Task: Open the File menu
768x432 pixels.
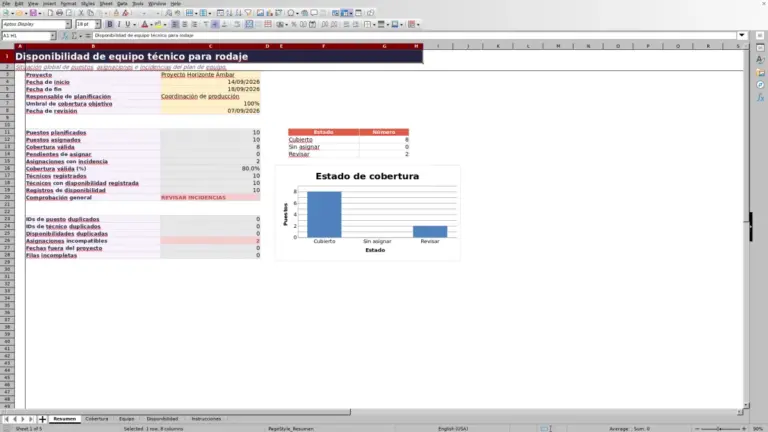Action: 6,3
